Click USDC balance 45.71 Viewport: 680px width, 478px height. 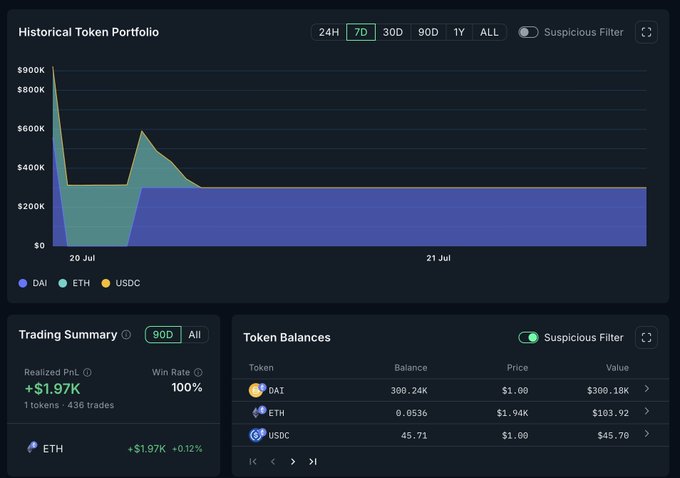[x=414, y=435]
